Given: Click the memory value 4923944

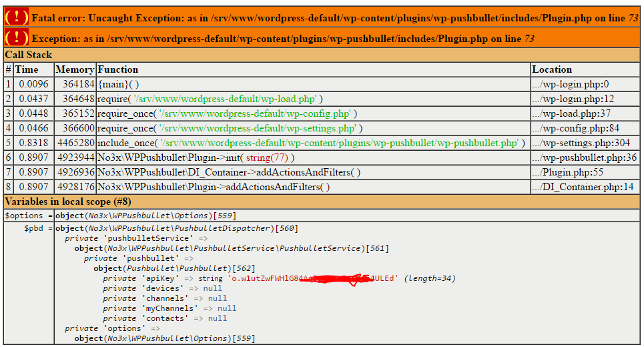Looking at the screenshot, I should (x=76, y=158).
